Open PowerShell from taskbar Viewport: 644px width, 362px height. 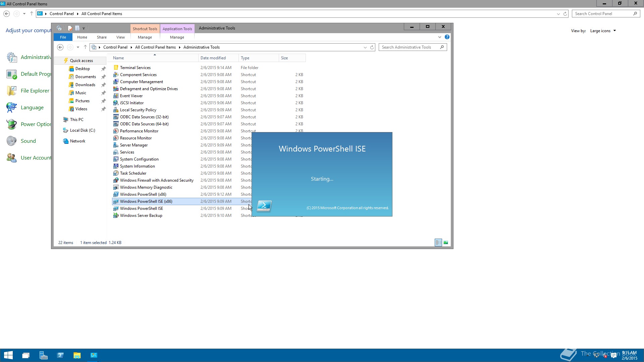60,355
